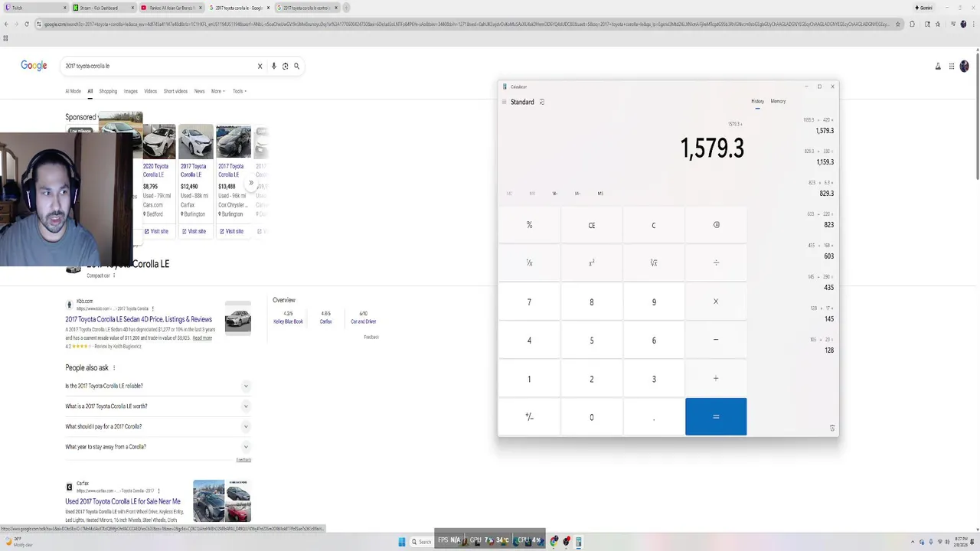Click the C clear key
Image resolution: width=980 pixels, height=551 pixels.
pos(654,225)
